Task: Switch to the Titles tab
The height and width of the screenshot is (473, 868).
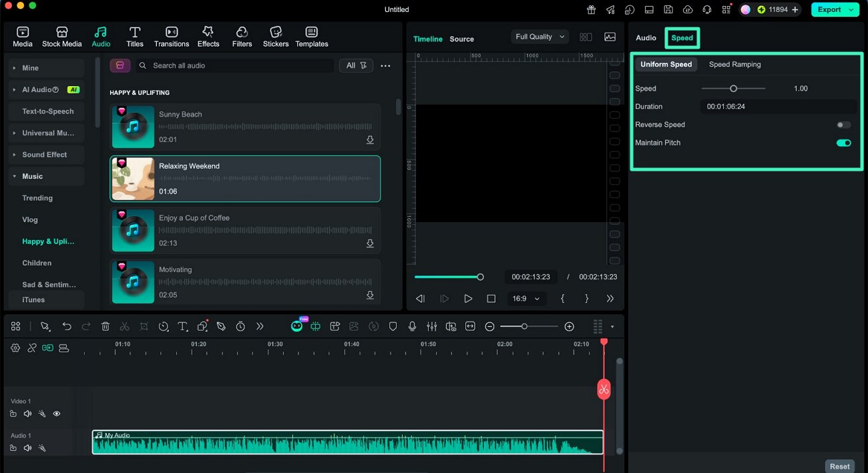Action: pyautogui.click(x=135, y=37)
